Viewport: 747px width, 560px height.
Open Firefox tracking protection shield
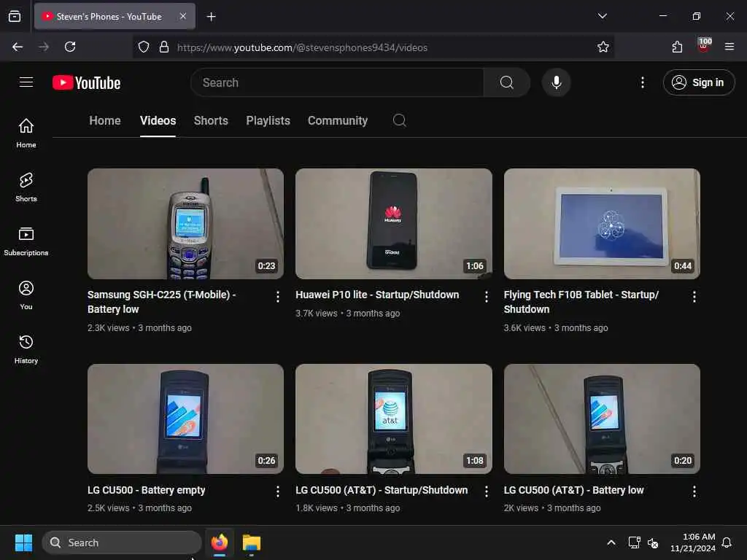[x=144, y=47]
